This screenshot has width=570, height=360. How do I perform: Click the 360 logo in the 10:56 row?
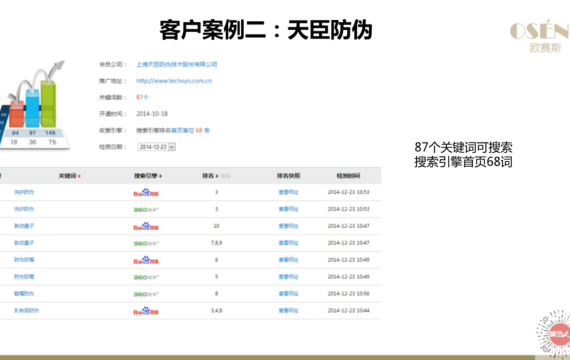coord(146,294)
